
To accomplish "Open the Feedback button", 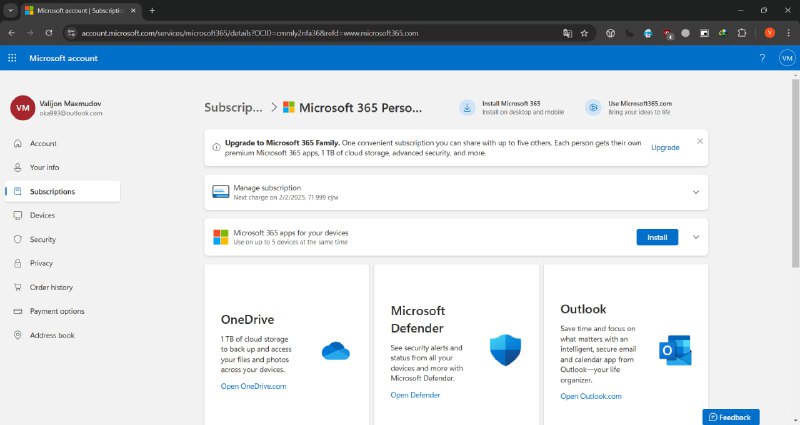I will click(x=731, y=417).
